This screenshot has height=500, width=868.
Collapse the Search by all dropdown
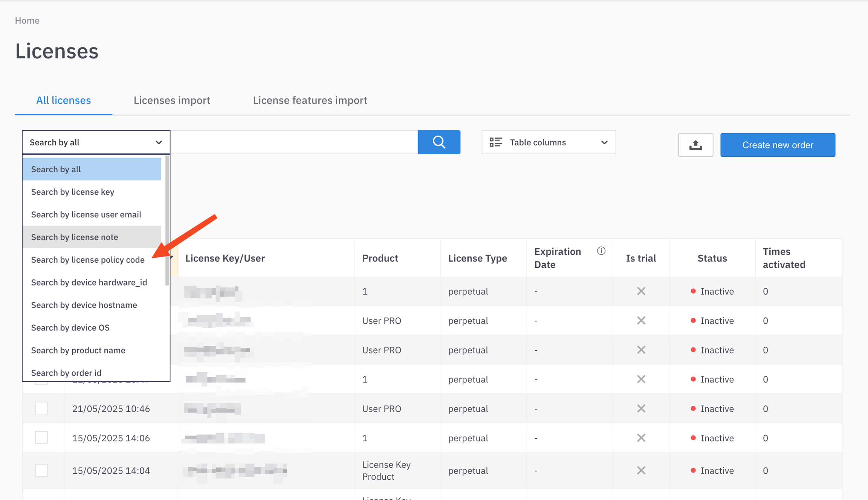pos(159,142)
